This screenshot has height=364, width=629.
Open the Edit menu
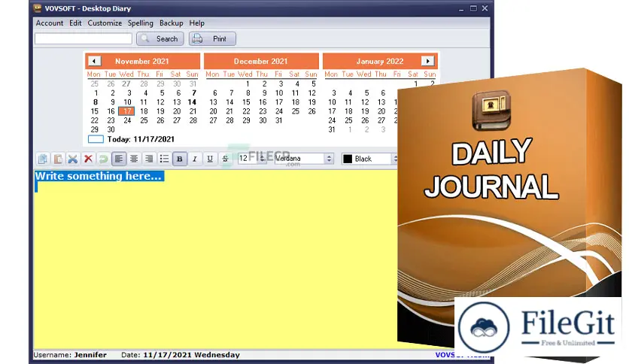point(75,23)
